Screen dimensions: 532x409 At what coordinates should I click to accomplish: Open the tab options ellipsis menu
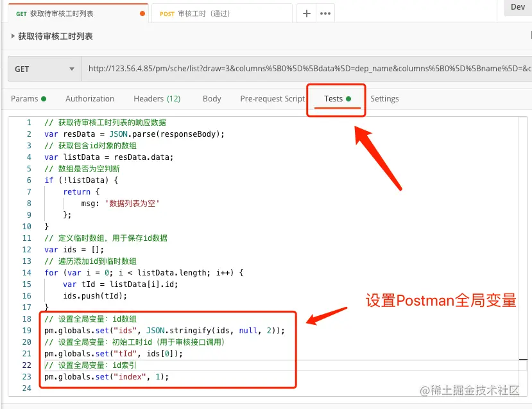pos(325,13)
